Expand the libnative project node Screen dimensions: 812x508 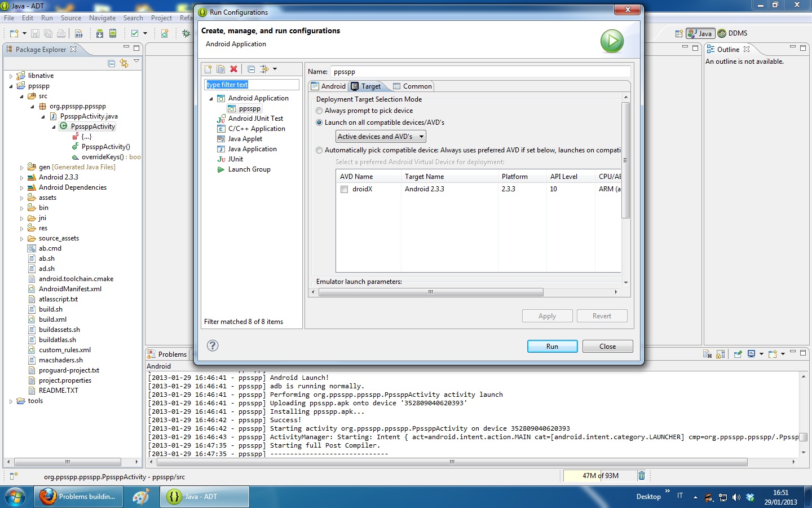11,76
